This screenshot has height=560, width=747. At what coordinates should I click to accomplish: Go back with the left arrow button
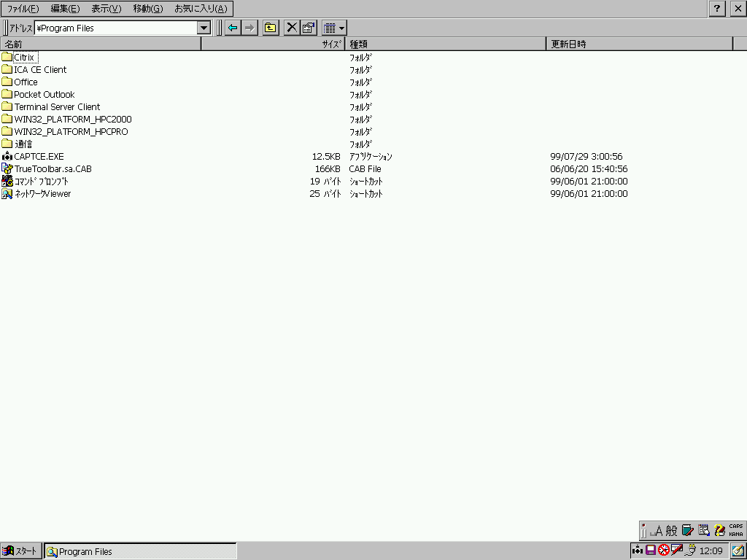233,28
